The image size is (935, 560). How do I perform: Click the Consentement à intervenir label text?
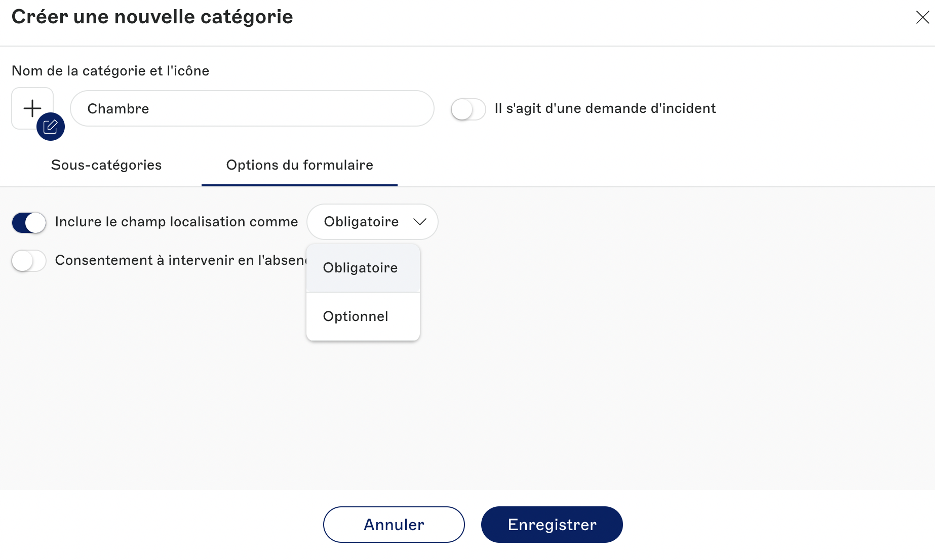[x=181, y=260]
